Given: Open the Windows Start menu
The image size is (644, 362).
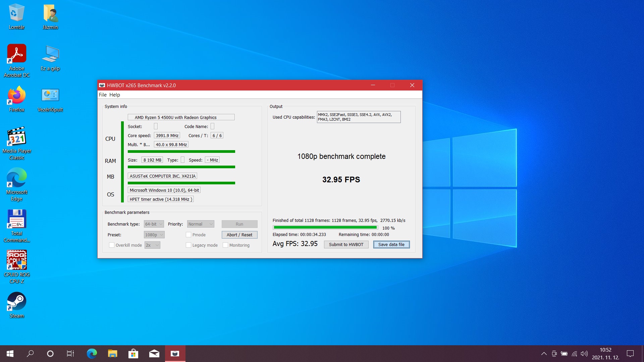Looking at the screenshot, I should pos(10,354).
